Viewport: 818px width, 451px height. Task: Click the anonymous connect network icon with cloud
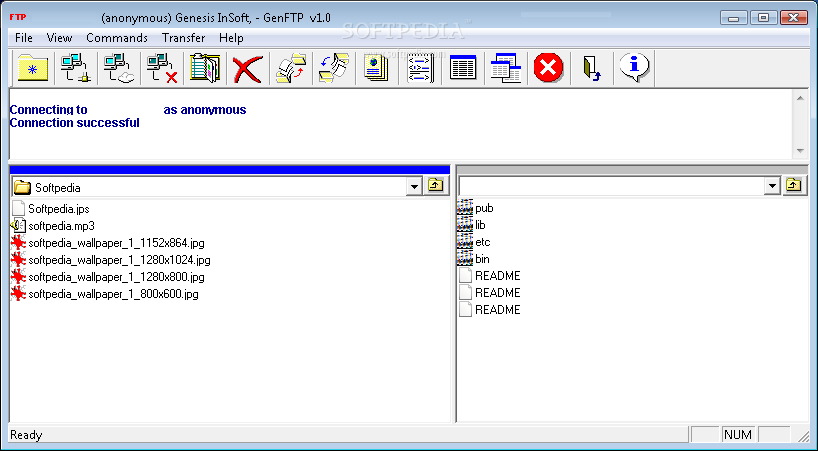pos(118,68)
